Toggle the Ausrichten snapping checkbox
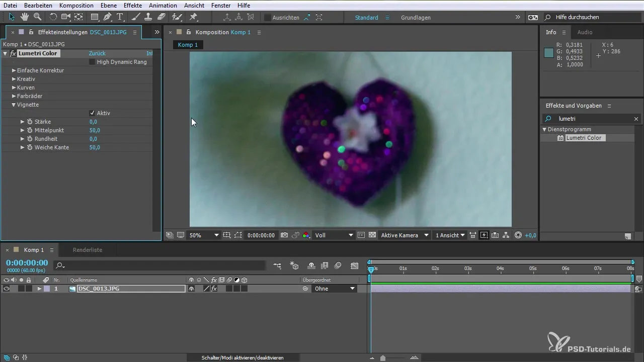Viewport: 644px width, 362px height. click(x=267, y=17)
